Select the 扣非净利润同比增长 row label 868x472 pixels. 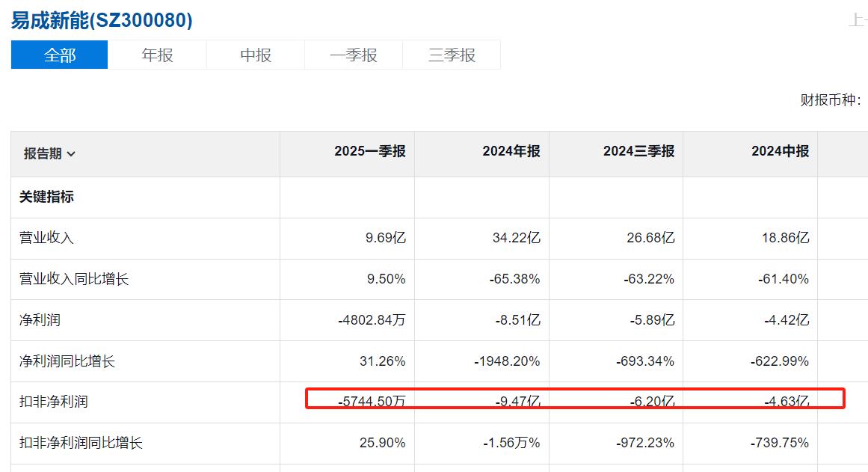point(81,443)
